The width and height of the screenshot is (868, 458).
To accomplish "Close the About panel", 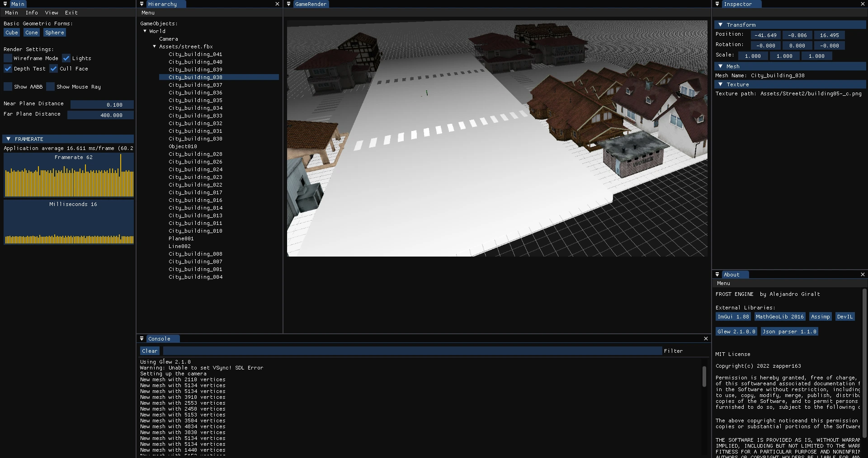I will [x=863, y=275].
